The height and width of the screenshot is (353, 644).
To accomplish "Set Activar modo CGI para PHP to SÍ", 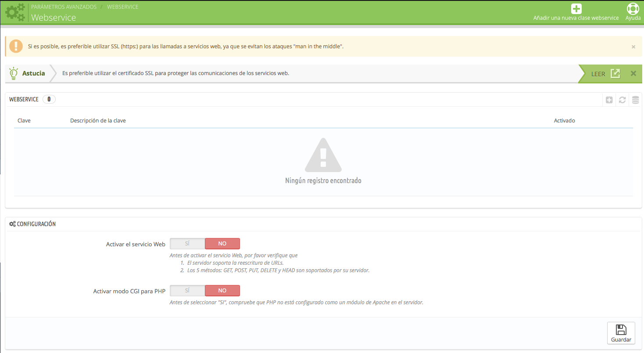I will coord(187,291).
